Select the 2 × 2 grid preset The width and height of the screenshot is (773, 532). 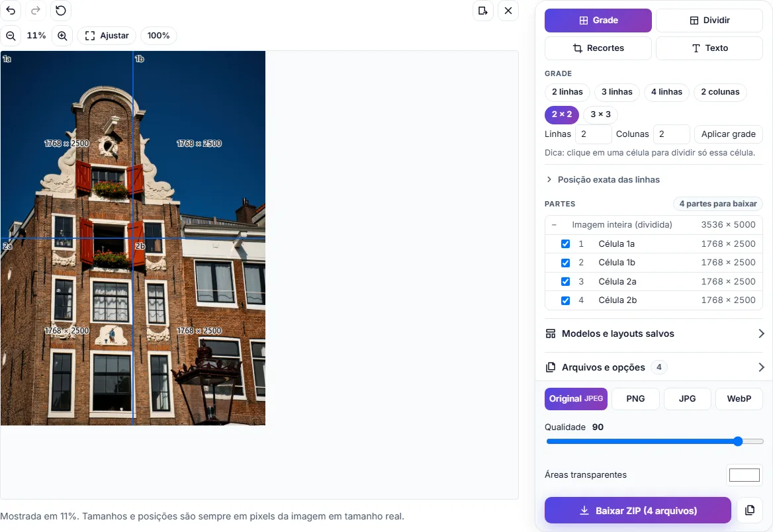coord(561,114)
